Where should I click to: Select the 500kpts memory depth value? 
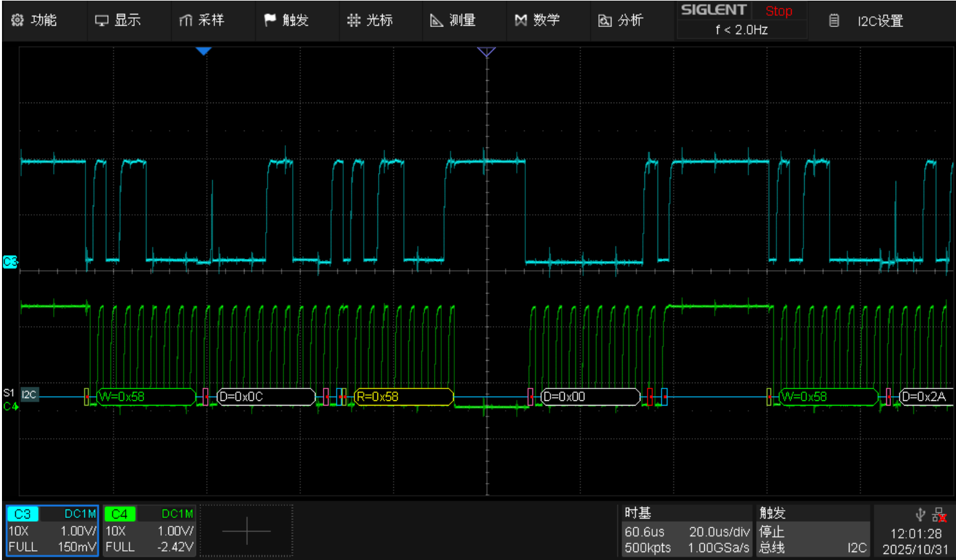(648, 548)
